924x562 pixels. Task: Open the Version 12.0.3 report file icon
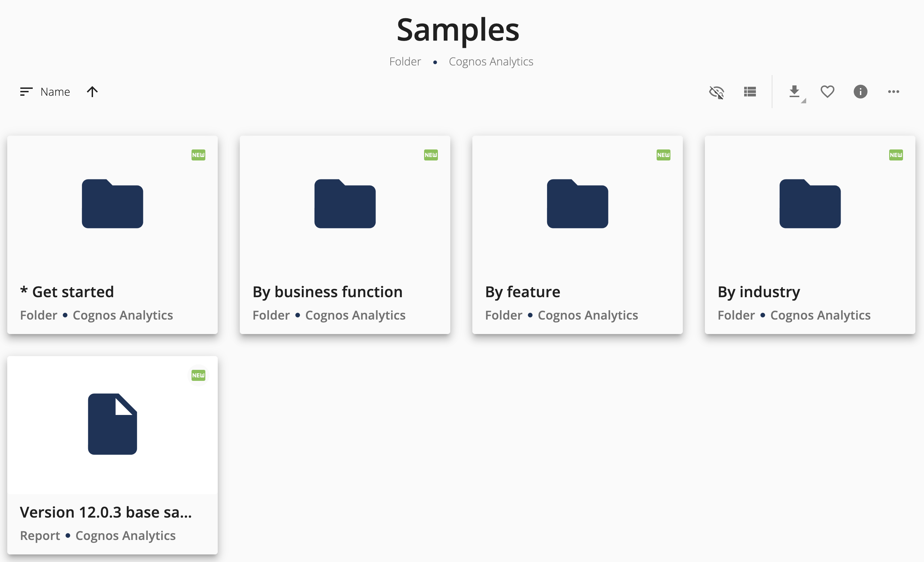pos(113,424)
